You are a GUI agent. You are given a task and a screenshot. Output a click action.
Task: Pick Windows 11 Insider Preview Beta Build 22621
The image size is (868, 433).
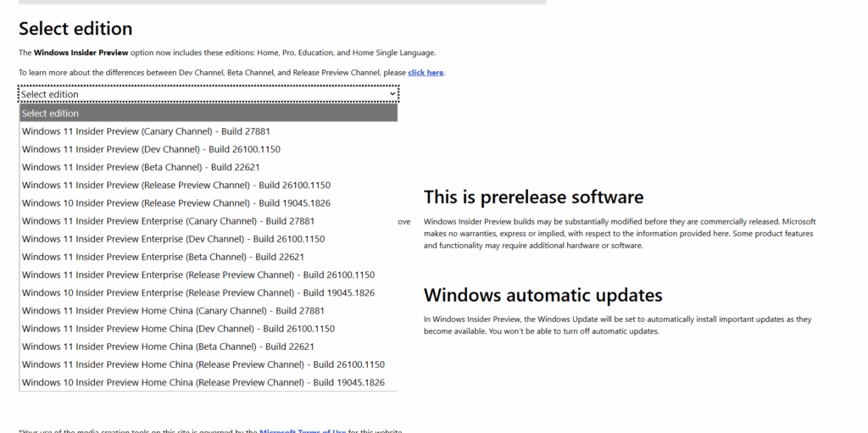pyautogui.click(x=140, y=167)
